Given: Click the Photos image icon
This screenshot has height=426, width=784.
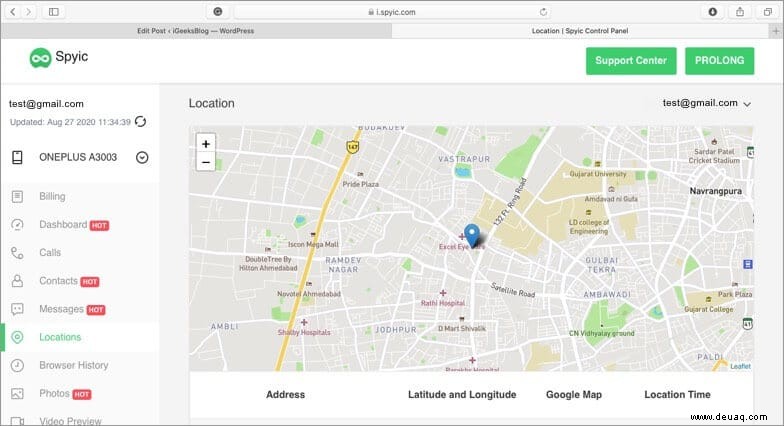Looking at the screenshot, I should [x=17, y=394].
